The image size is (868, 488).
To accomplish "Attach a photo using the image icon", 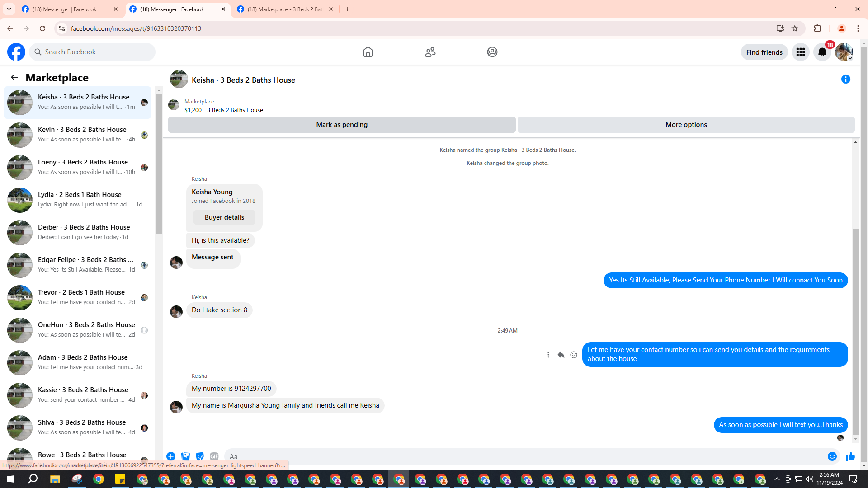I will (185, 456).
